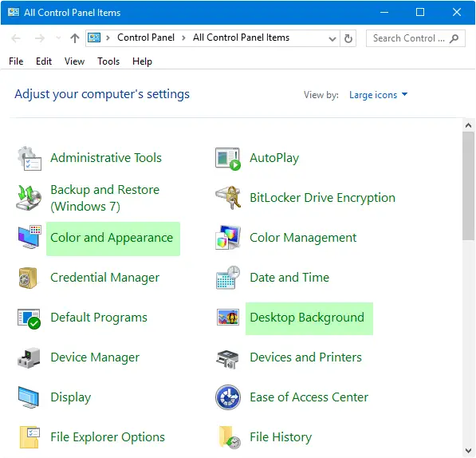
Task: Open the Default Programs icon
Action: coord(30,318)
